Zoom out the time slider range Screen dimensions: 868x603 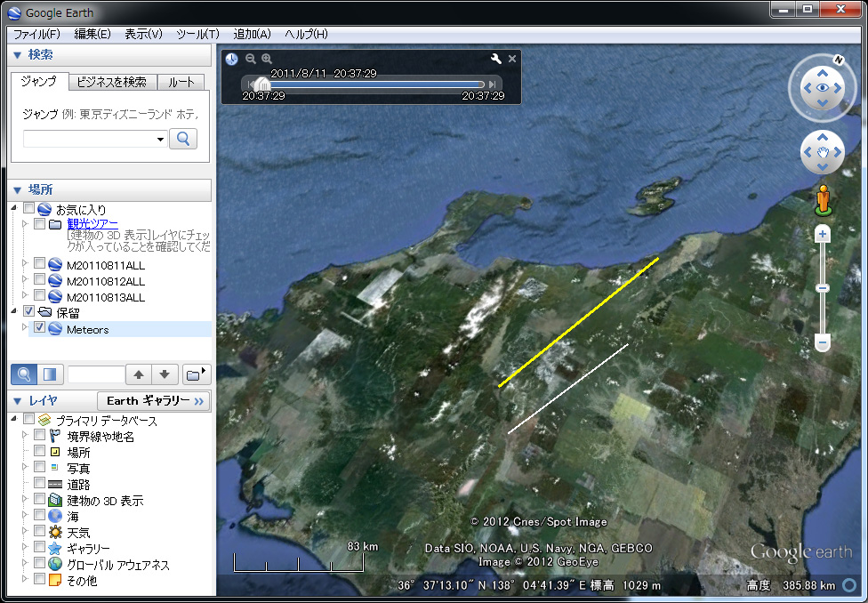250,59
